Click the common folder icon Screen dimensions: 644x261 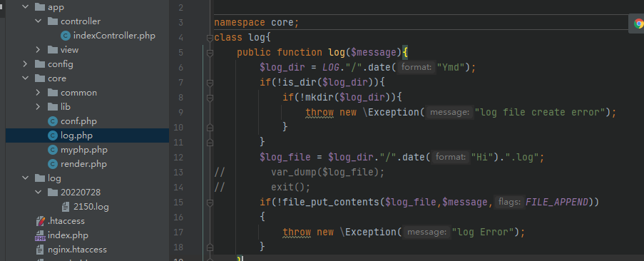point(53,93)
